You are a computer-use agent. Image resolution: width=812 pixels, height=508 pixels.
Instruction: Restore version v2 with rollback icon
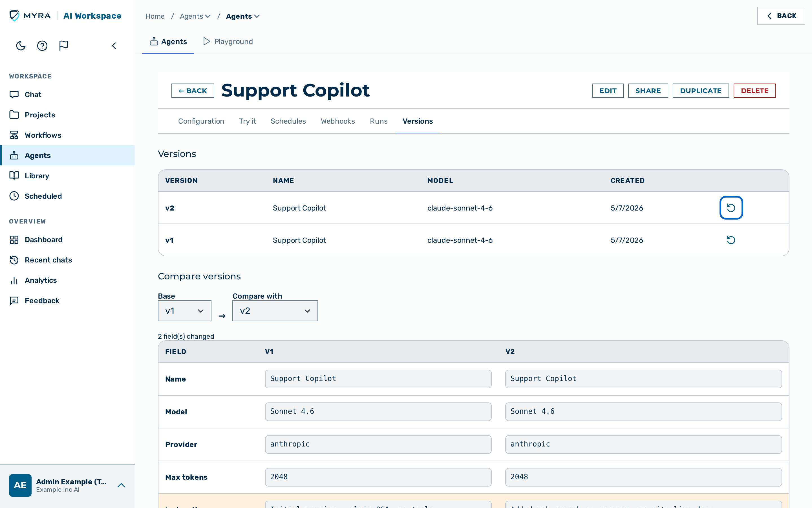[x=731, y=208]
